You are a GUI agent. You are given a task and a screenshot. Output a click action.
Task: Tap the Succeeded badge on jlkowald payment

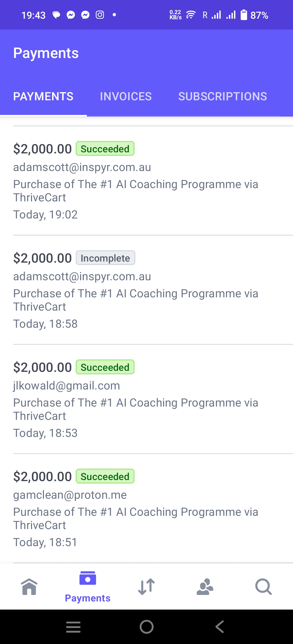coord(105,367)
